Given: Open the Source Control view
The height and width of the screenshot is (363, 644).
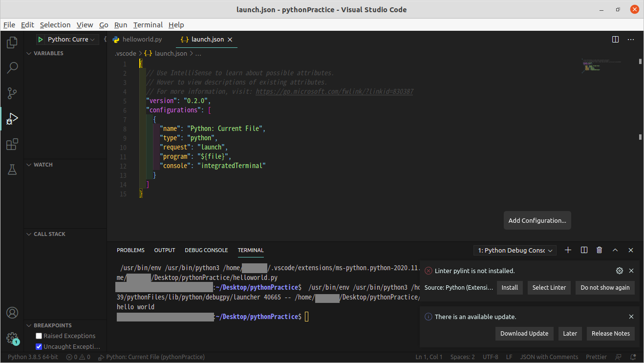Looking at the screenshot, I should (x=12, y=93).
